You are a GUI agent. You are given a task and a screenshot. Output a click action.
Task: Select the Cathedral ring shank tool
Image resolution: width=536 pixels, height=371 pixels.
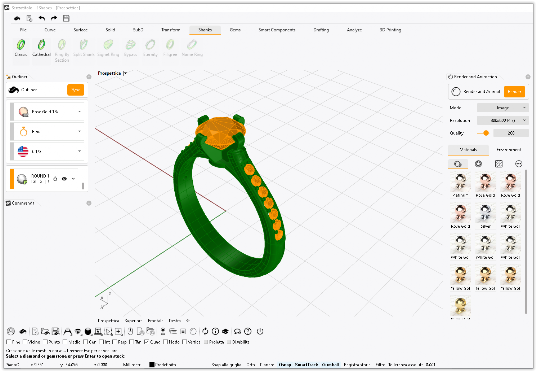pos(41,48)
